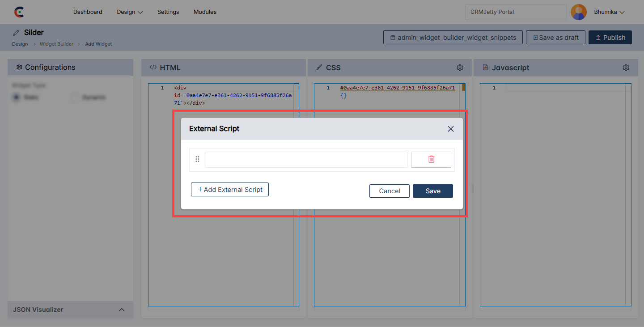
Task: Open the Modules menu item
Action: point(205,12)
